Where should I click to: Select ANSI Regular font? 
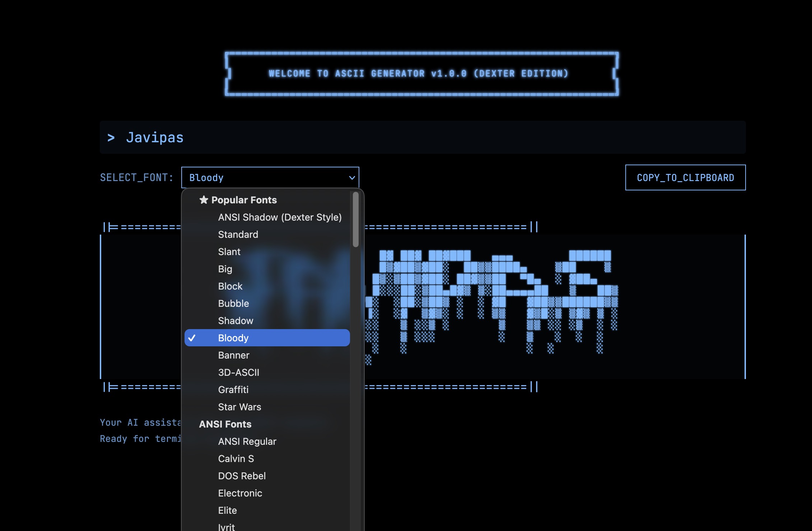[247, 442]
